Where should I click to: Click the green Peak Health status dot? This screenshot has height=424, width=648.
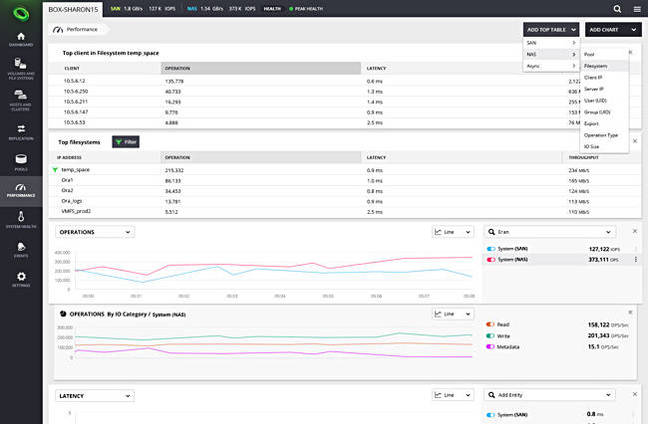pos(291,9)
